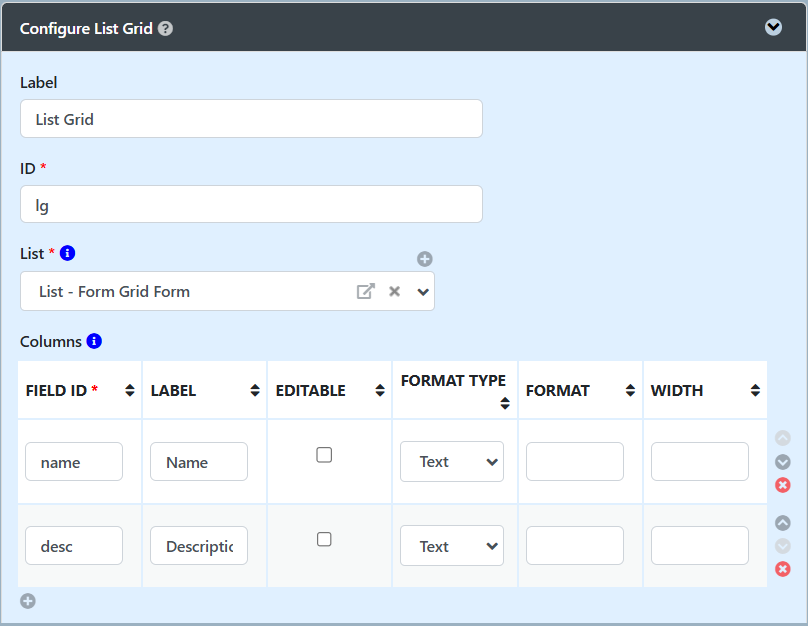Viewport: 808px width, 626px height.
Task: Add a new list with plus icon
Action: coord(425,259)
